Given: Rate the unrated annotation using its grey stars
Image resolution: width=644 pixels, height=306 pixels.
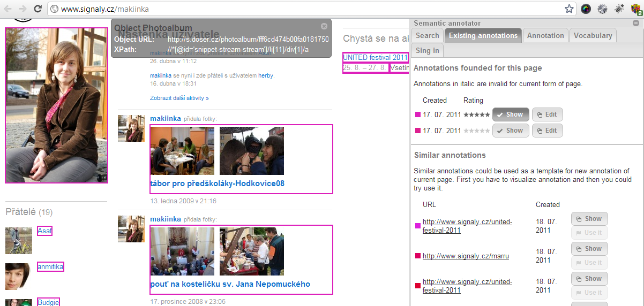Looking at the screenshot, I should point(476,131).
